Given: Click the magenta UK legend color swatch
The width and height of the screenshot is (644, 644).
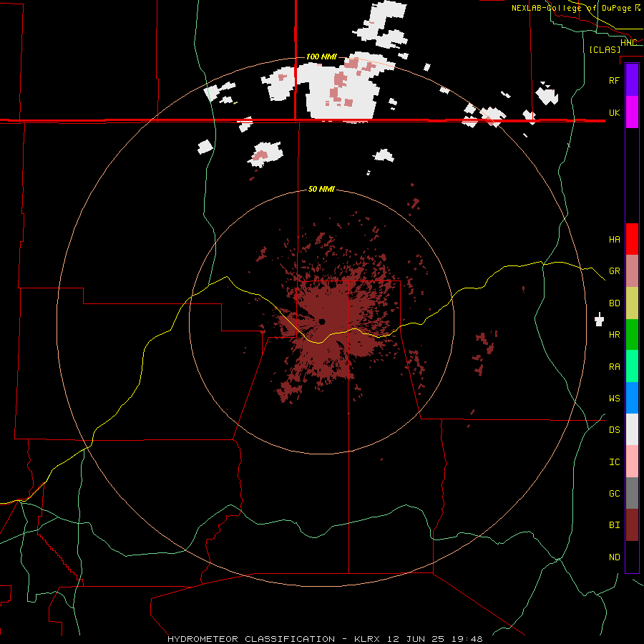Looking at the screenshot, I should click(x=632, y=112).
